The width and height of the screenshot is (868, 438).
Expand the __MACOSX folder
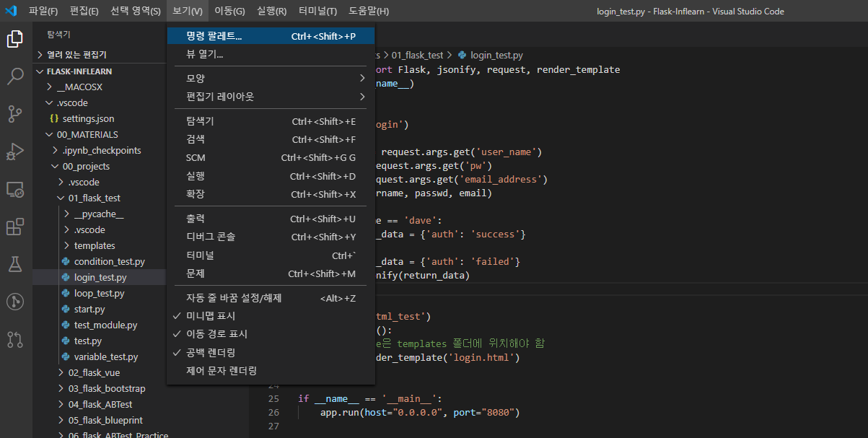click(x=99, y=87)
